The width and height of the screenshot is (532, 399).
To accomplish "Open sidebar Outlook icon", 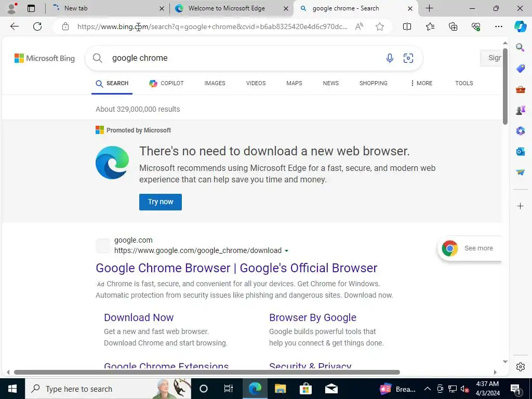I will (520, 151).
